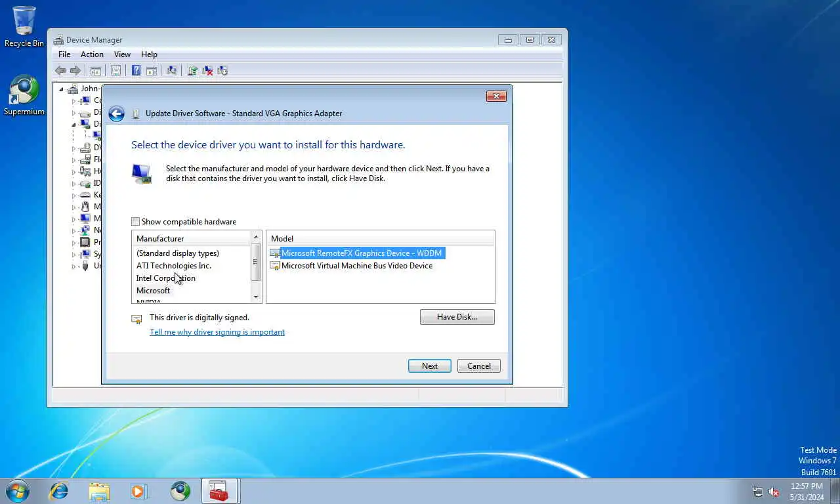Click the Back arrow in Device Manager toolbar
840x504 pixels.
pyautogui.click(x=60, y=71)
